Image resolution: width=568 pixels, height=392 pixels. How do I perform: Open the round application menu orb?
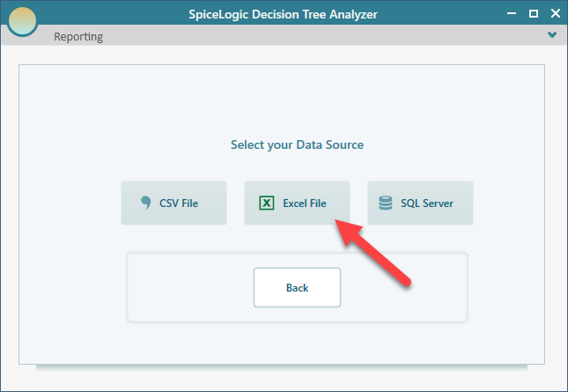coord(22,21)
